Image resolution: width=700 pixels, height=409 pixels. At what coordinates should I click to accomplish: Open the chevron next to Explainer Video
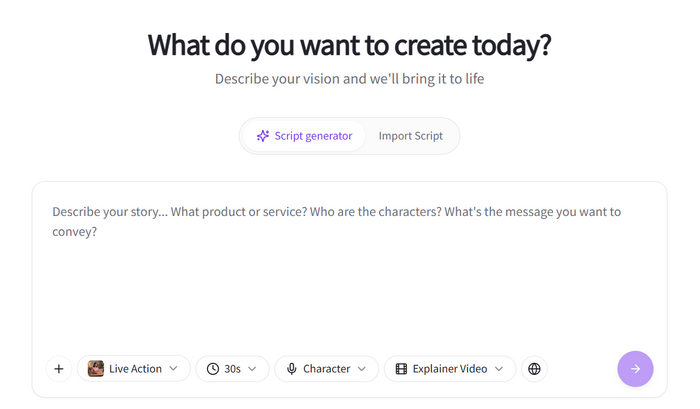click(499, 369)
